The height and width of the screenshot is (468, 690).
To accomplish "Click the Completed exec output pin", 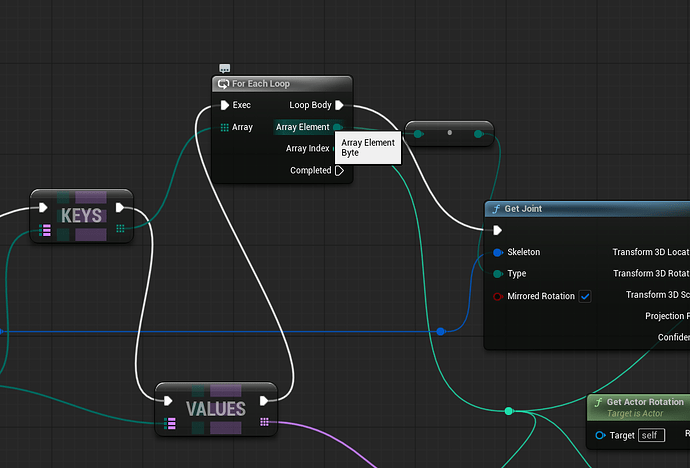I will pyautogui.click(x=339, y=170).
